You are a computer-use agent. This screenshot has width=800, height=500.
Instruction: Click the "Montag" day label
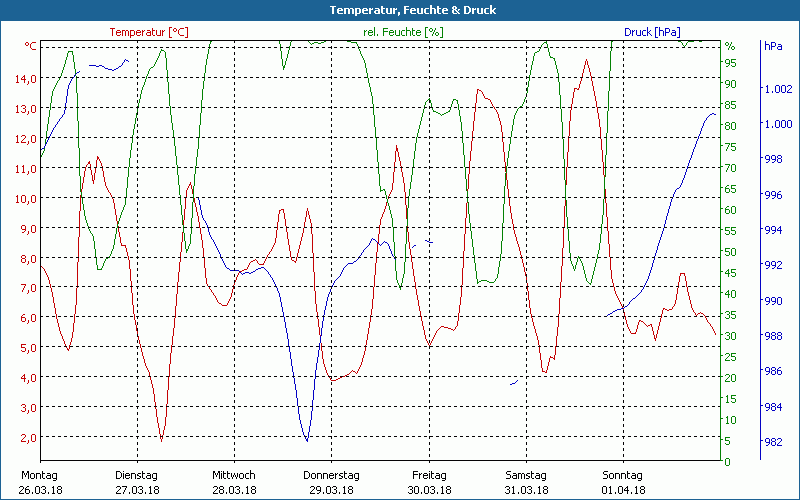pos(39,475)
